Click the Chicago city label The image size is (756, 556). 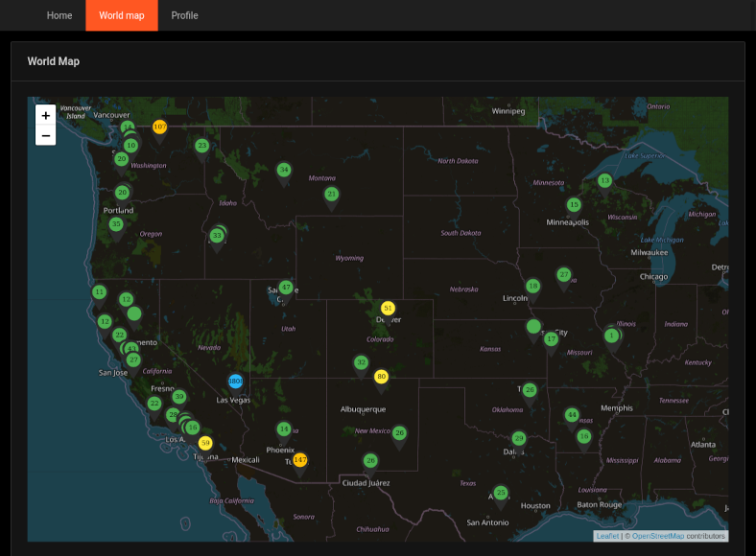pos(653,276)
